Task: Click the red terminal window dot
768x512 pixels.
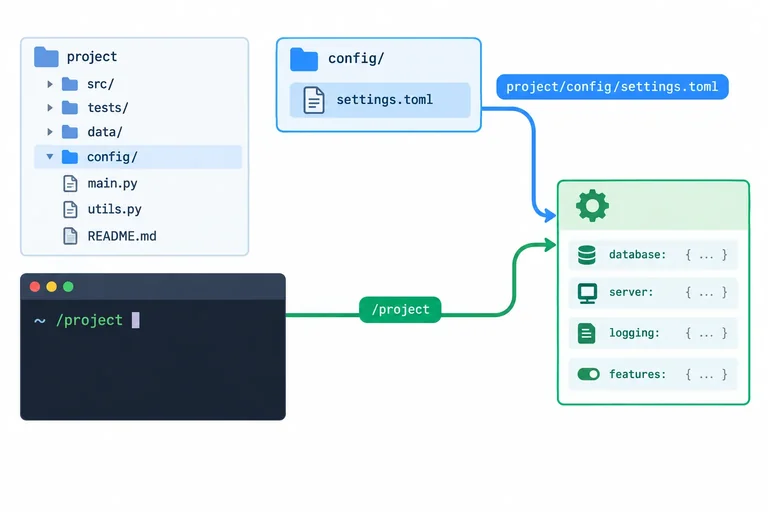Action: [35, 287]
